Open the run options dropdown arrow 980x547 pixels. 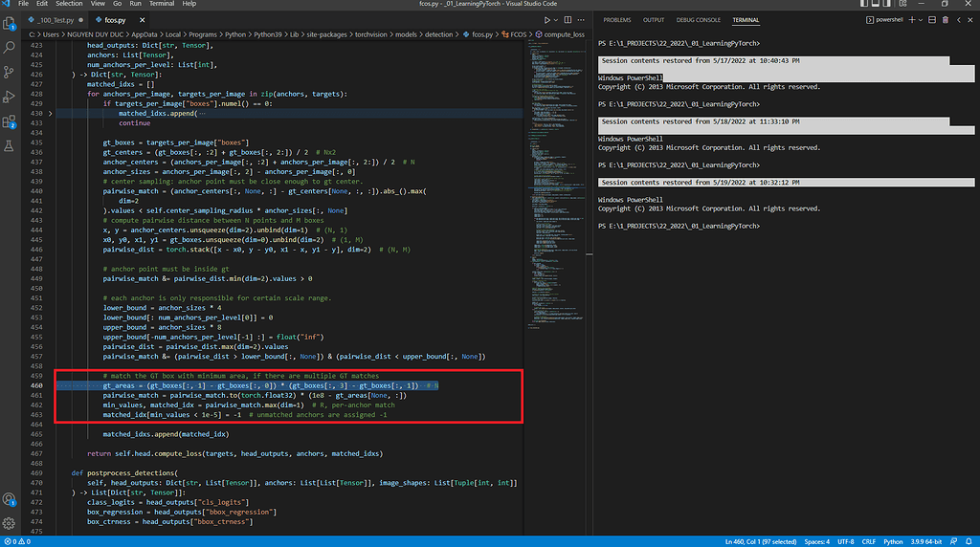(x=558, y=19)
